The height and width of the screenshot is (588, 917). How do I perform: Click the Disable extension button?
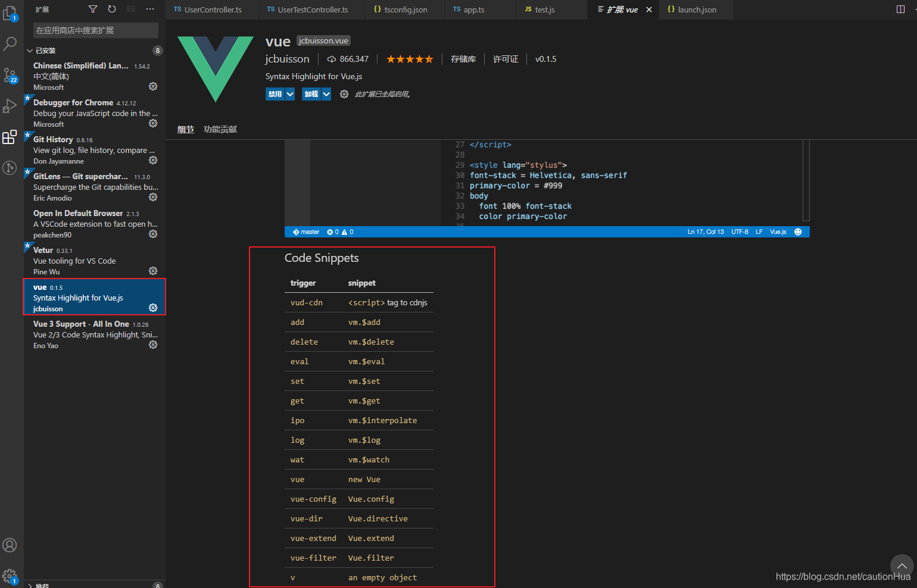tap(275, 94)
